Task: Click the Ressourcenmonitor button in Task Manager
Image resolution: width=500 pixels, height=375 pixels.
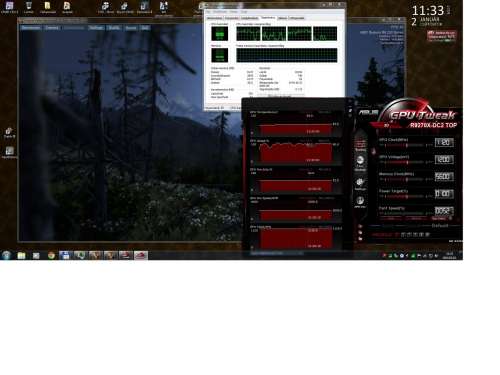Action: coord(280,96)
